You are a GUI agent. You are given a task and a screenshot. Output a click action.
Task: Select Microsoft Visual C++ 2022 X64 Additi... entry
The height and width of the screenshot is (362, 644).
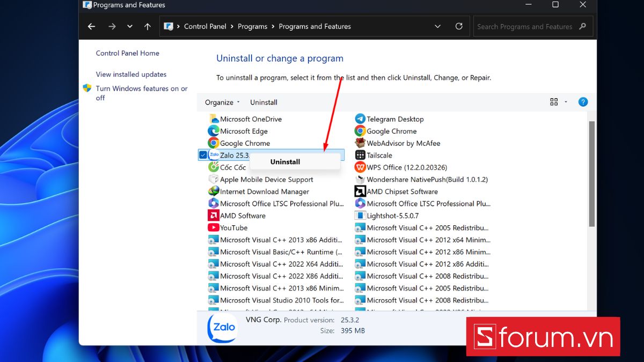click(x=276, y=264)
